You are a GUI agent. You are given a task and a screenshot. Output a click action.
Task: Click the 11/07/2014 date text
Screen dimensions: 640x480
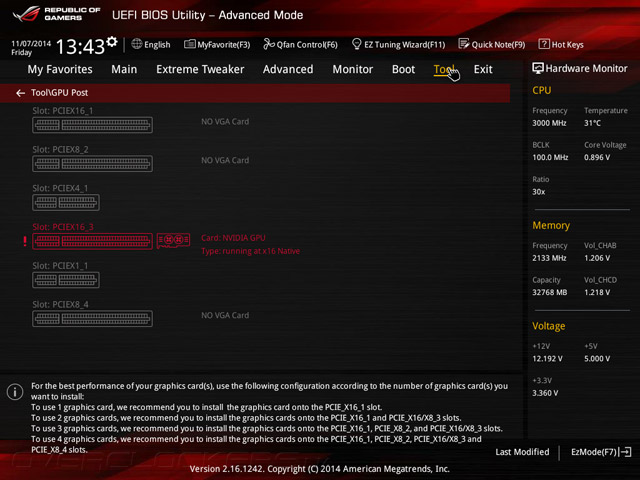[31, 43]
